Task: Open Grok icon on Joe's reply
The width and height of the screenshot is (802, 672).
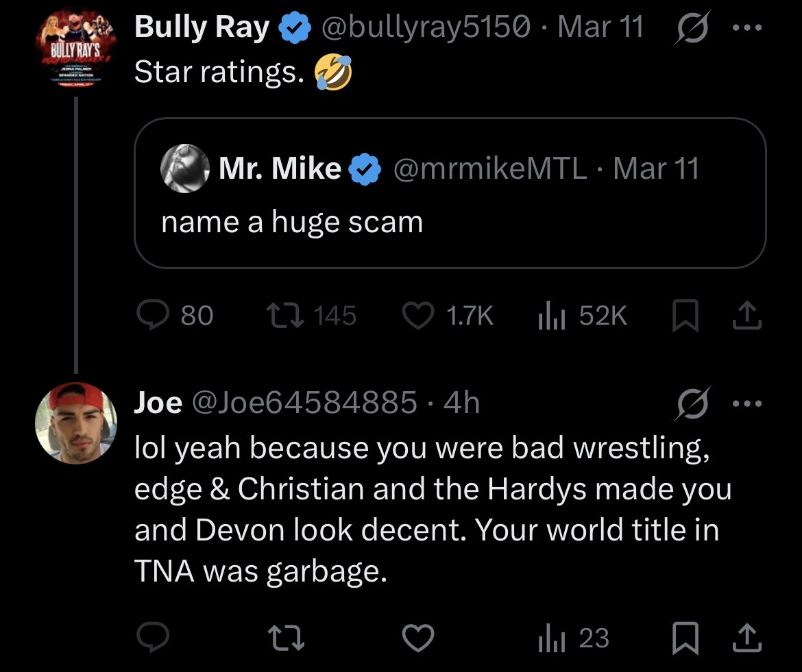Action: coord(692,403)
